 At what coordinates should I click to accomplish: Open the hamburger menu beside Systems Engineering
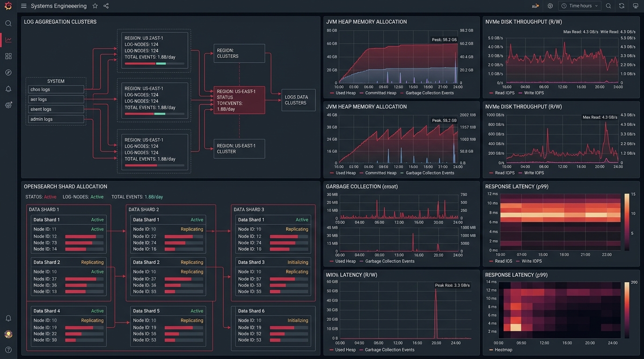[x=23, y=6]
